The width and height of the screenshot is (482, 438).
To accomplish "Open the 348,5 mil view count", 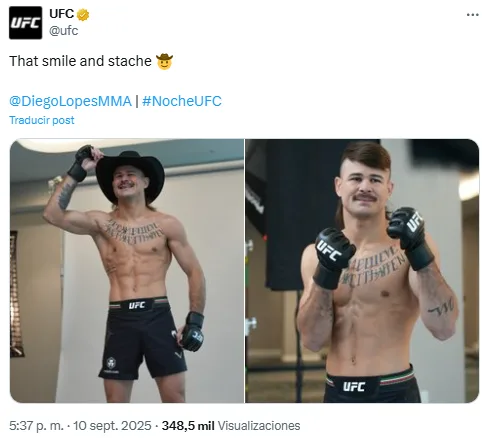I will [x=188, y=426].
